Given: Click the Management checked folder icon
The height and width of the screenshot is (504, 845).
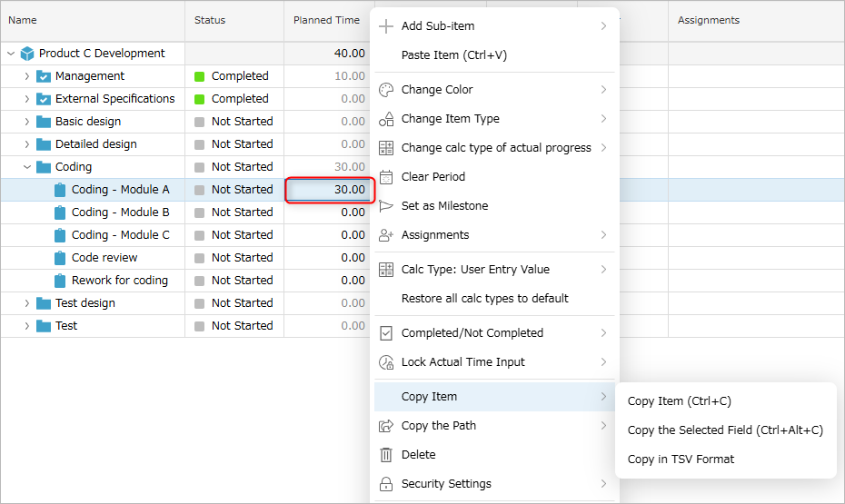Looking at the screenshot, I should (43, 76).
